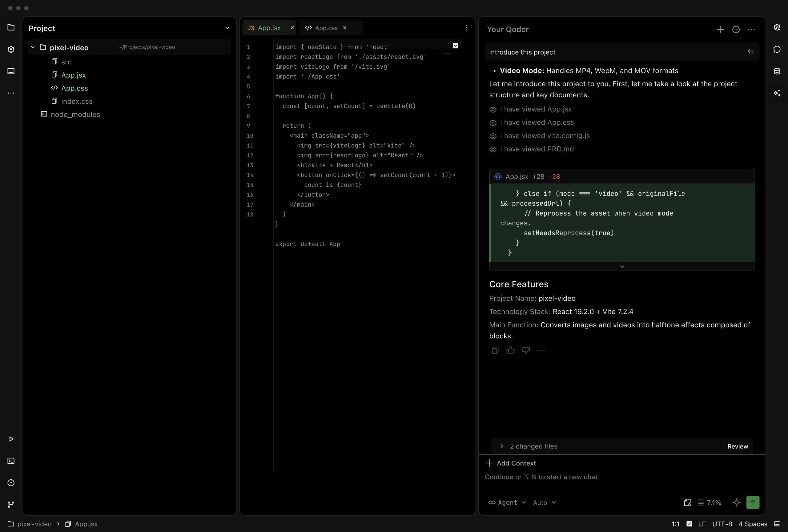Select node_modules in project tree

tap(75, 115)
